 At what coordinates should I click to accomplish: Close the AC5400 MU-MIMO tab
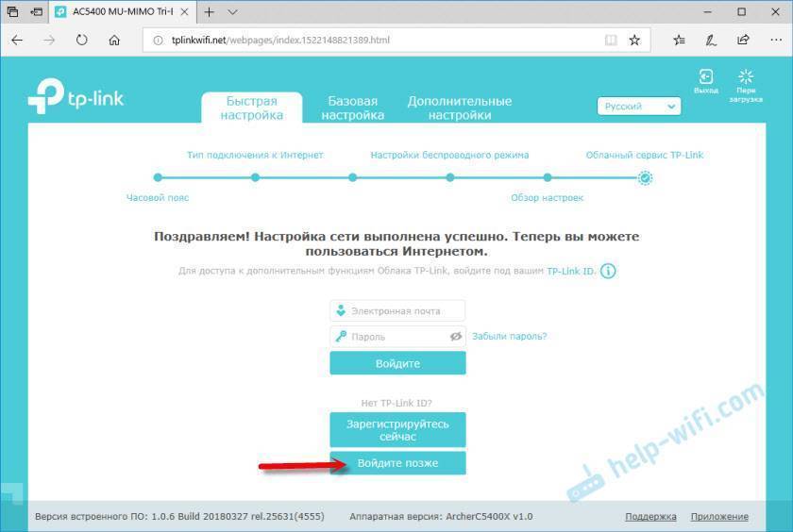(185, 11)
